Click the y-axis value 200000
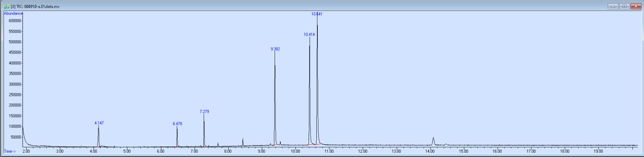This screenshot has height=157, width=644. click(x=15, y=105)
